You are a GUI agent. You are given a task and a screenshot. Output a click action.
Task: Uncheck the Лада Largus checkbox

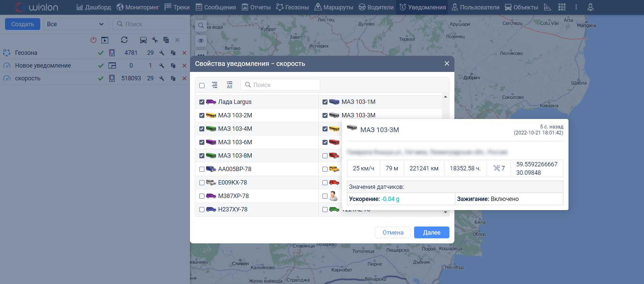[202, 102]
